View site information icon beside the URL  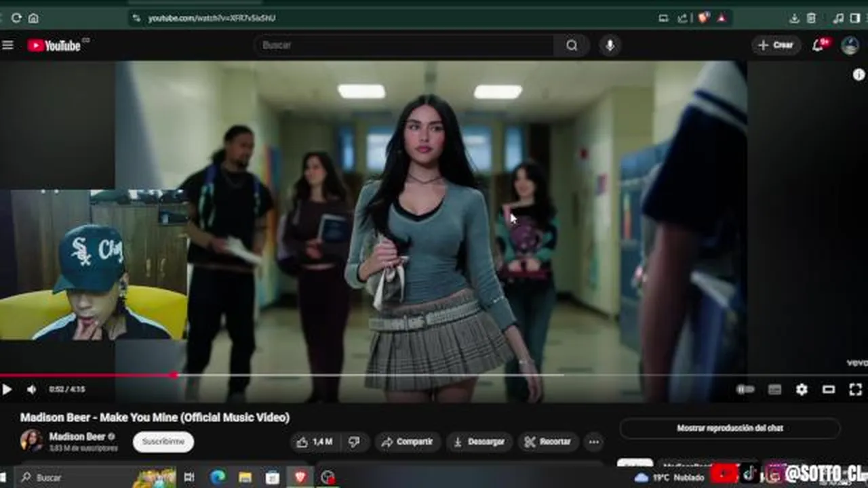pos(136,18)
